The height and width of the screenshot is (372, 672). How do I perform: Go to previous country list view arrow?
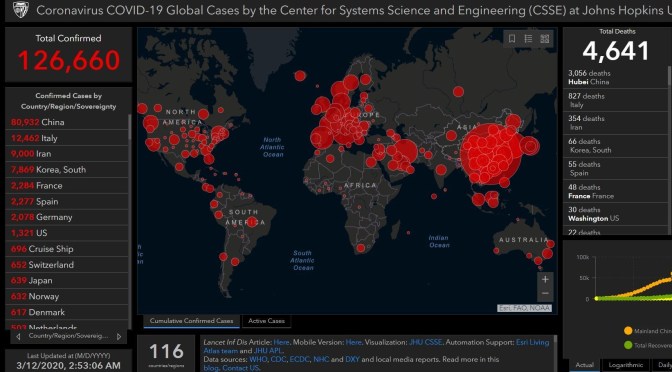pos(18,337)
